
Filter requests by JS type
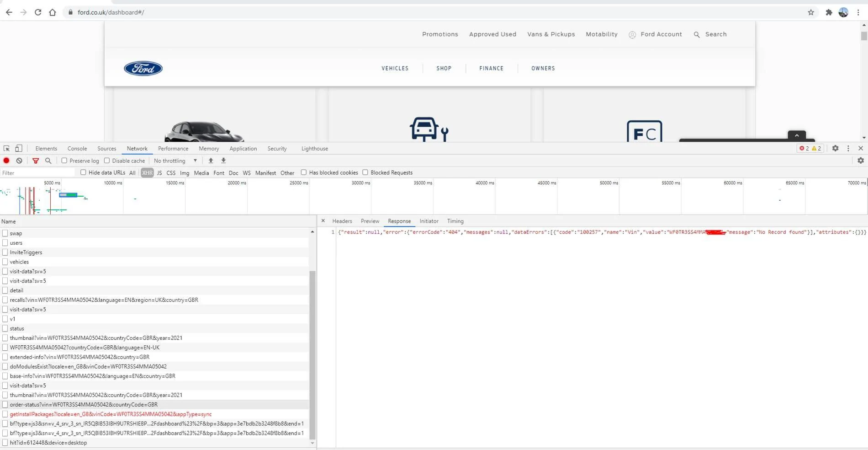coord(159,173)
